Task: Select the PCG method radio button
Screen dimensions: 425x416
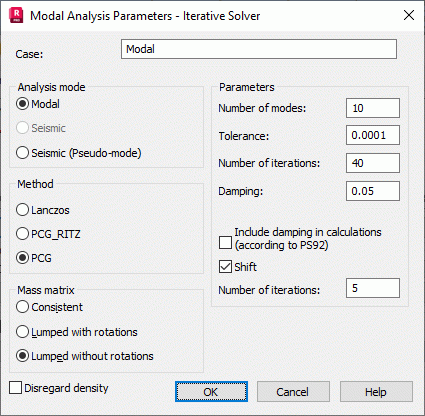Action: tap(22, 258)
